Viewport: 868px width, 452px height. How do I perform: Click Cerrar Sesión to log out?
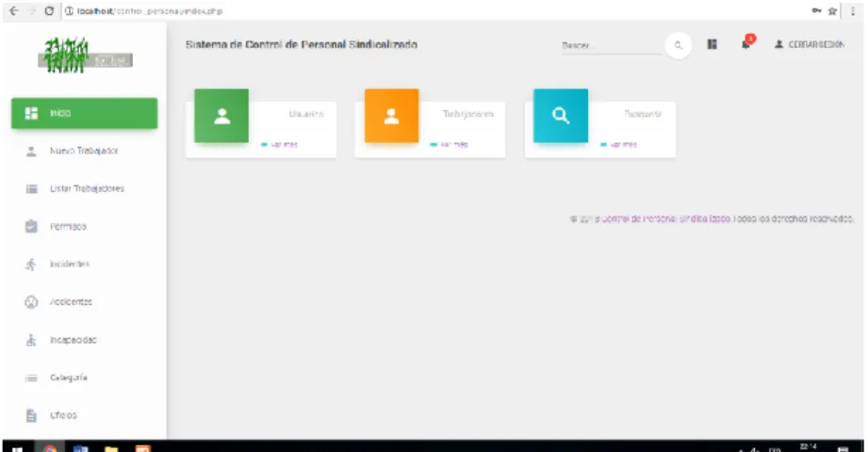810,44
